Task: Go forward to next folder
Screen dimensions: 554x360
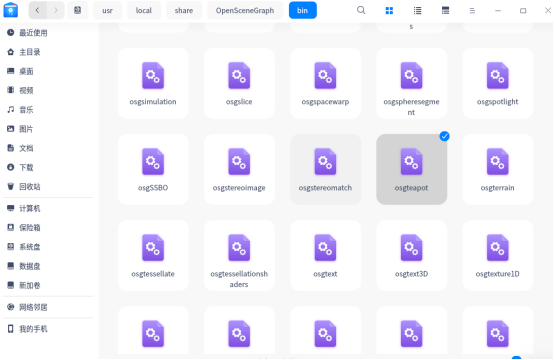Action: coord(55,10)
